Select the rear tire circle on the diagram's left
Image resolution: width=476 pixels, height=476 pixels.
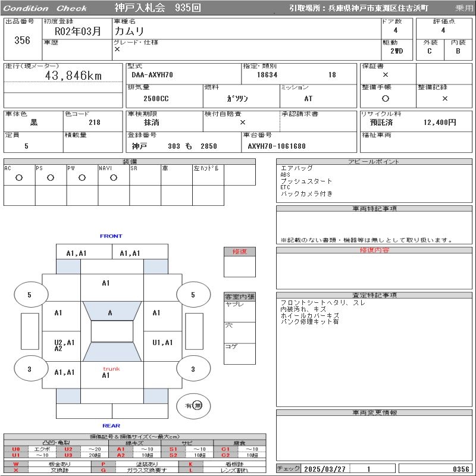[30, 369]
